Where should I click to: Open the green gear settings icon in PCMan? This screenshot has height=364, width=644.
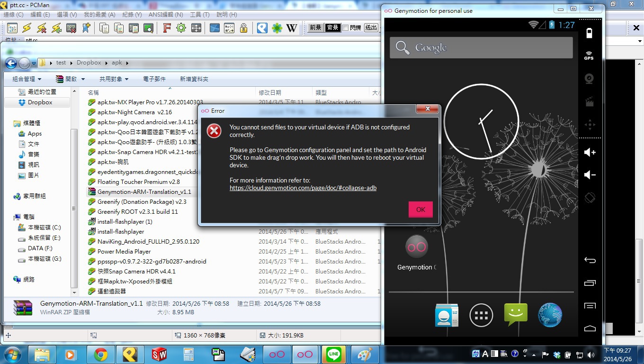[181, 28]
